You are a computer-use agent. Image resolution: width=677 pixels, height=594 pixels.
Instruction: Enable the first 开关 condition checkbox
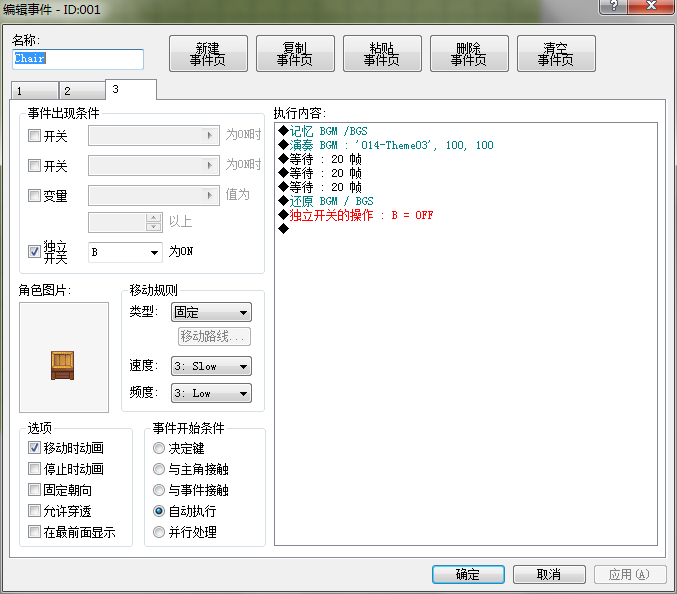click(35, 136)
